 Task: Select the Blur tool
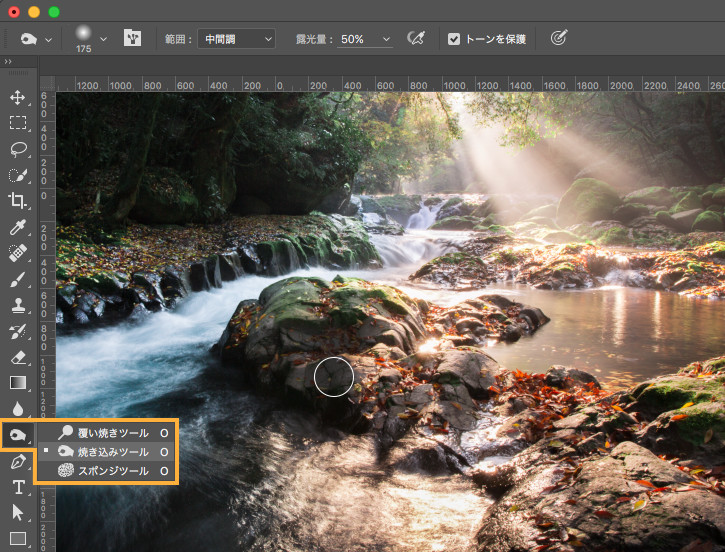point(18,409)
